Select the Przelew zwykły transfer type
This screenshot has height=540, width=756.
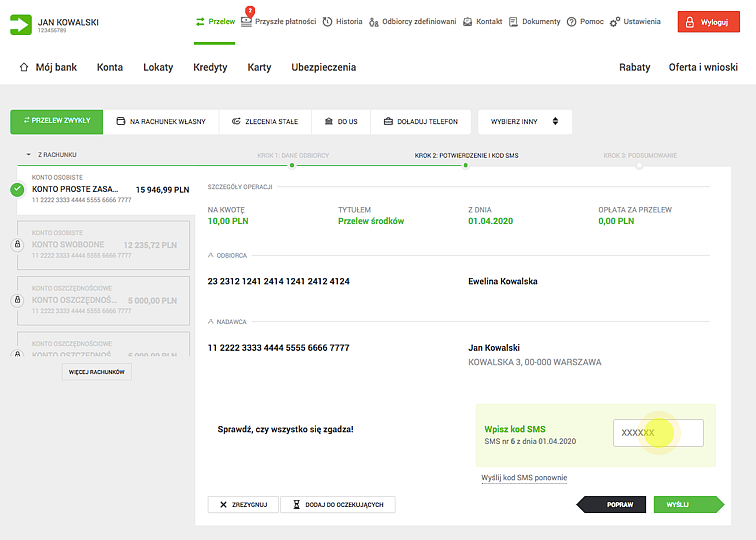tap(56, 121)
